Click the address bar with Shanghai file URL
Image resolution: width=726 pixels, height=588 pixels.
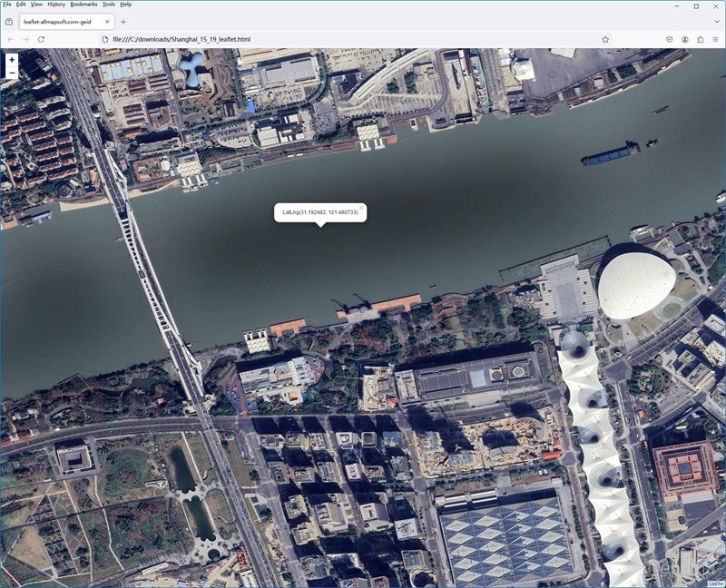345,40
